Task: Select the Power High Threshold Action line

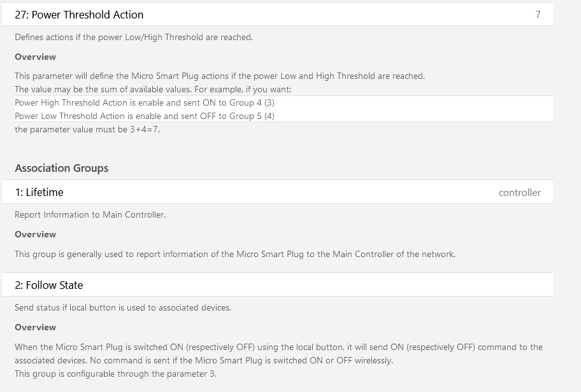Action: (x=145, y=102)
